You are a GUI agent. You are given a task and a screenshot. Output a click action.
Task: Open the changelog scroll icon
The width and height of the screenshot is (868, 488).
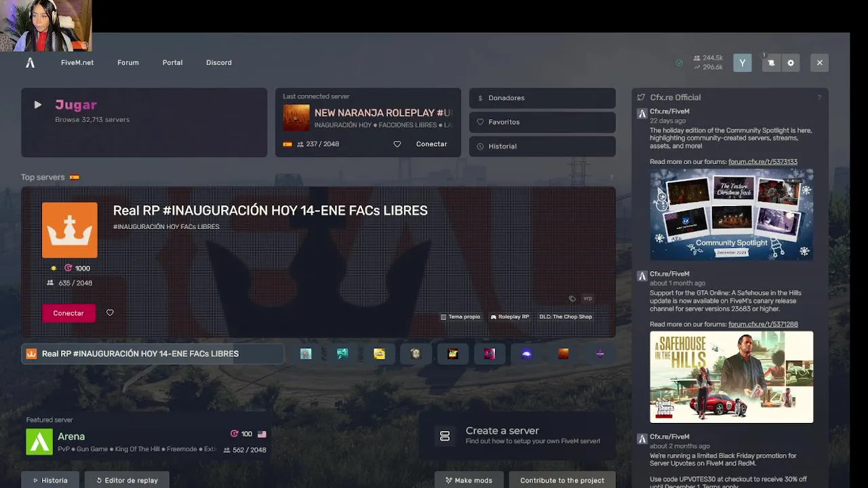click(x=771, y=63)
